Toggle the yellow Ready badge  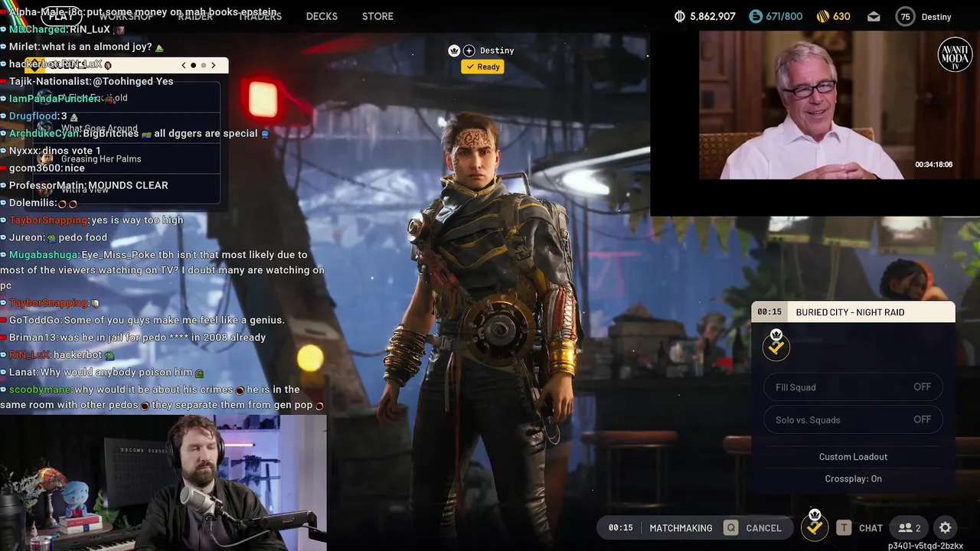(x=482, y=67)
